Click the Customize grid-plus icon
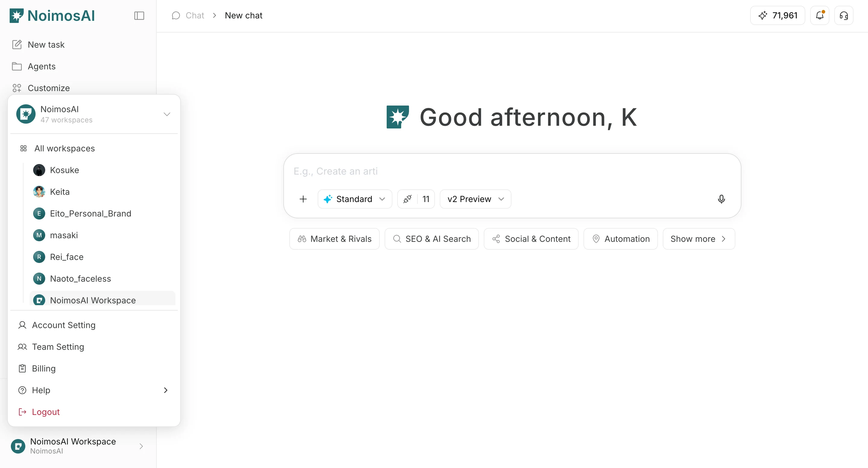This screenshot has height=468, width=868. (x=17, y=88)
